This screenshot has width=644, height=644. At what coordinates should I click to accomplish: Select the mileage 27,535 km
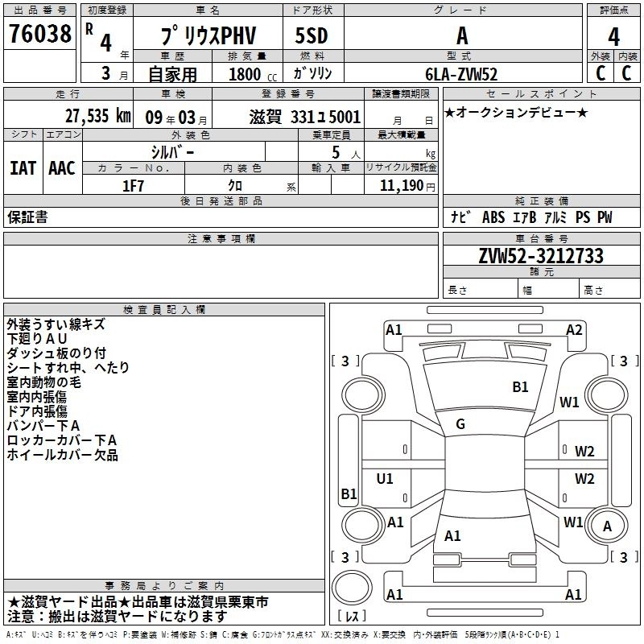98,116
